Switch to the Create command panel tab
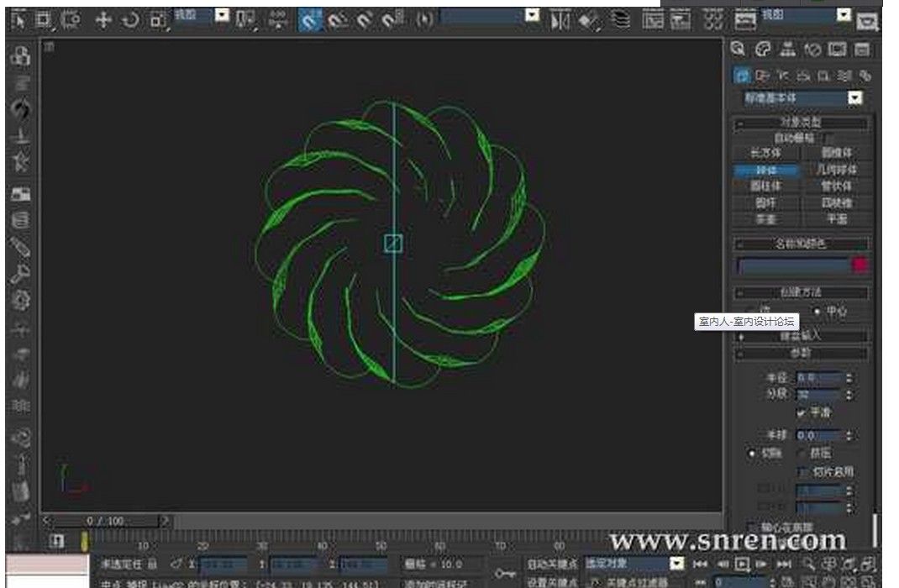899x588 pixels. (738, 50)
